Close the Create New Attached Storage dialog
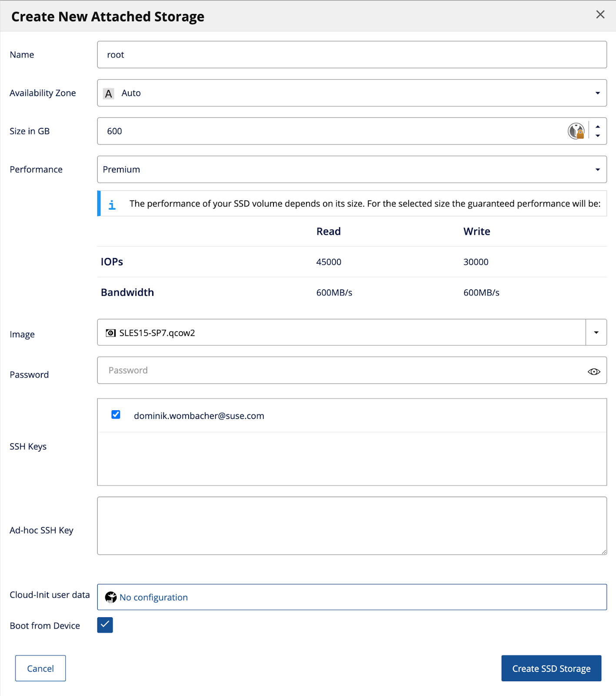 click(600, 15)
